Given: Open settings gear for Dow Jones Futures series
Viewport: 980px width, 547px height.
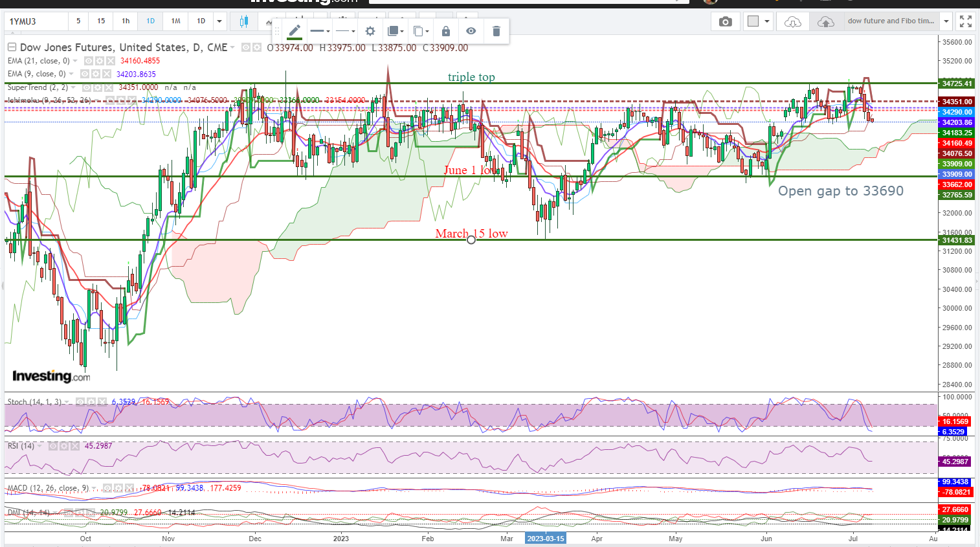Looking at the screenshot, I should click(x=257, y=47).
